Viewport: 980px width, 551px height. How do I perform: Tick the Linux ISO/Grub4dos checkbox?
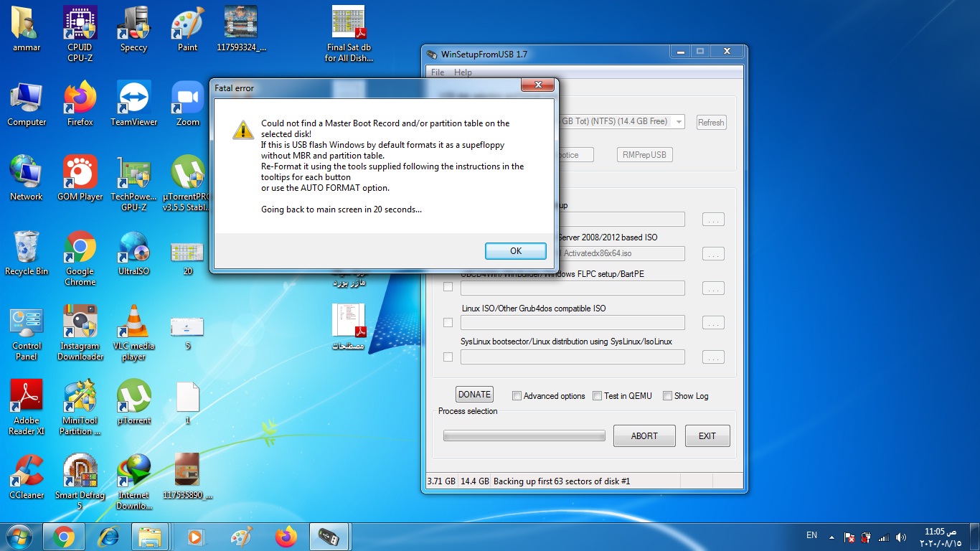(448, 322)
